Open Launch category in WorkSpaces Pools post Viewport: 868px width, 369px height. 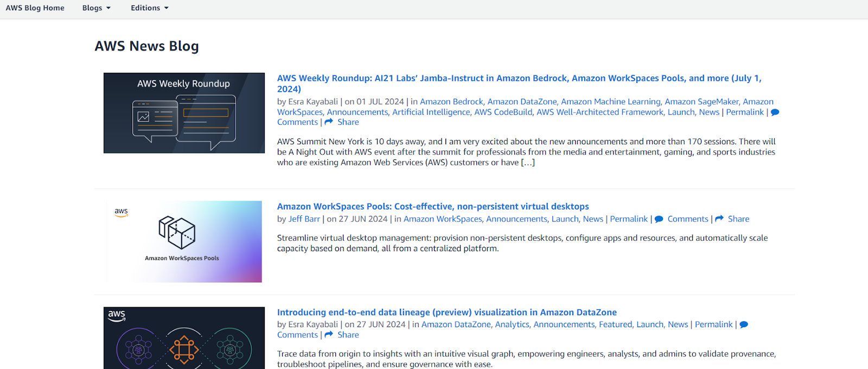click(x=565, y=219)
